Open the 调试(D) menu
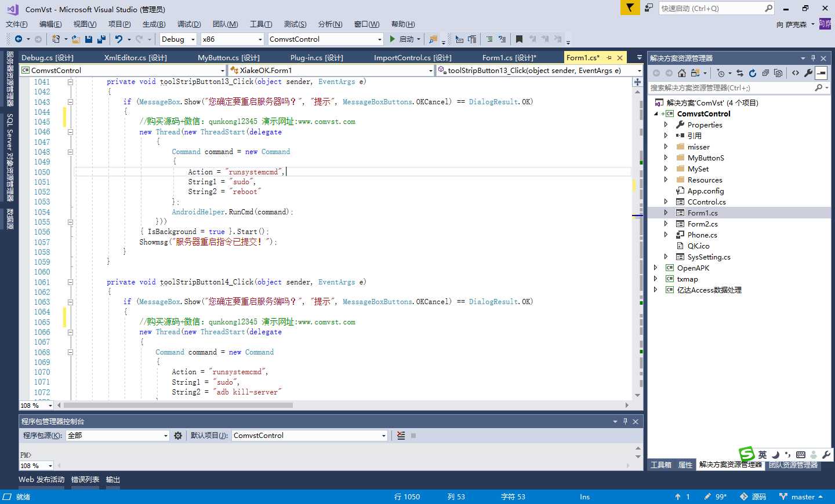 [189, 24]
